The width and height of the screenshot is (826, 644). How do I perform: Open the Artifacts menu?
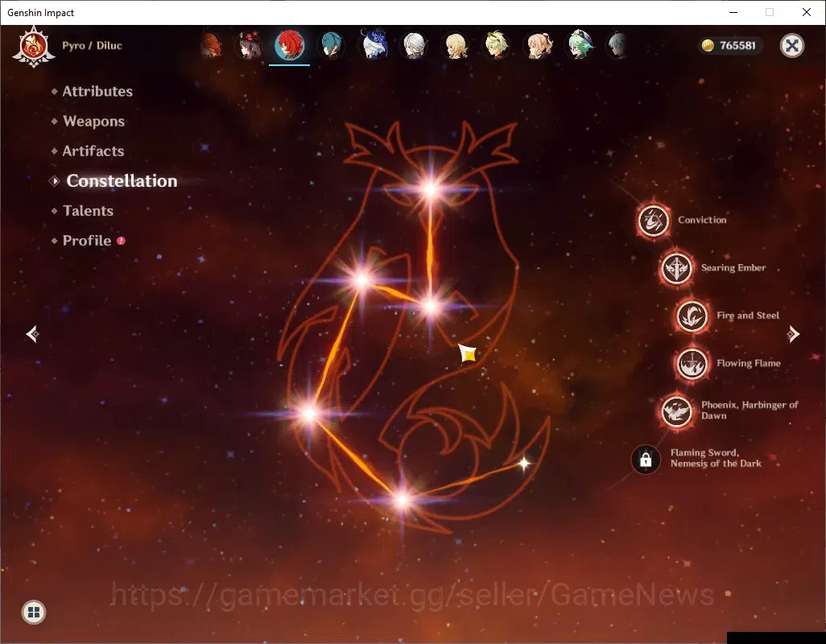(93, 151)
